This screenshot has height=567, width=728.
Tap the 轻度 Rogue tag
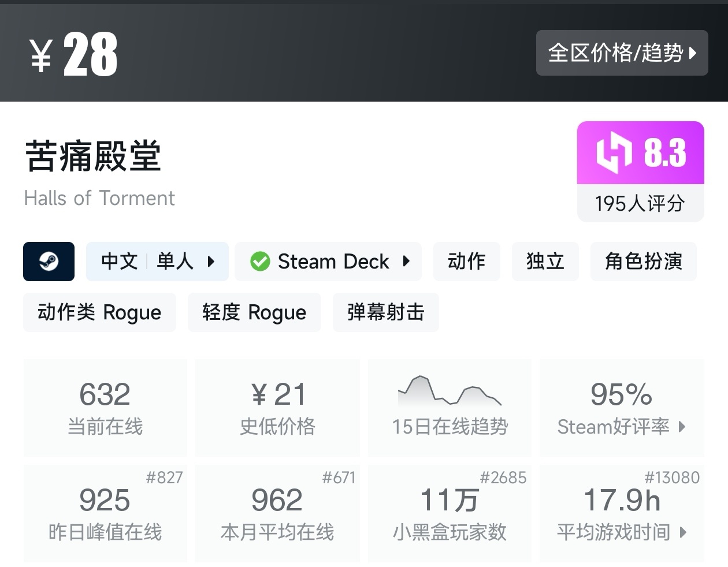[254, 312]
